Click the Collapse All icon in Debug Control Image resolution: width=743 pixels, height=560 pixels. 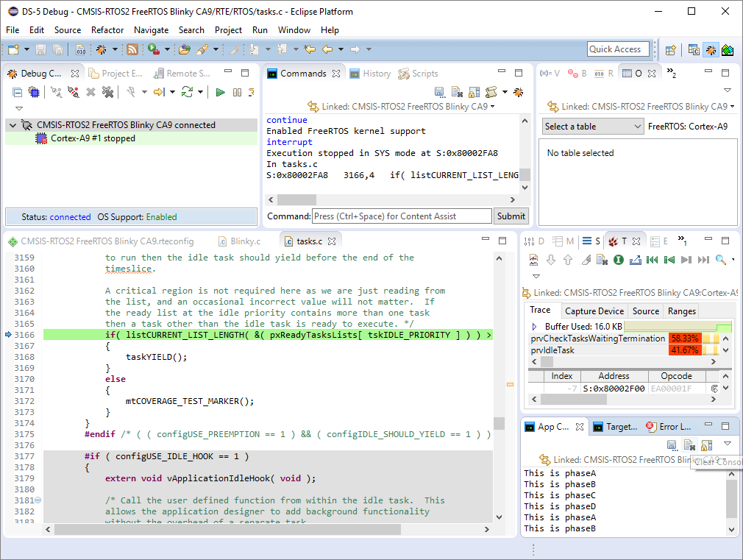(x=17, y=92)
